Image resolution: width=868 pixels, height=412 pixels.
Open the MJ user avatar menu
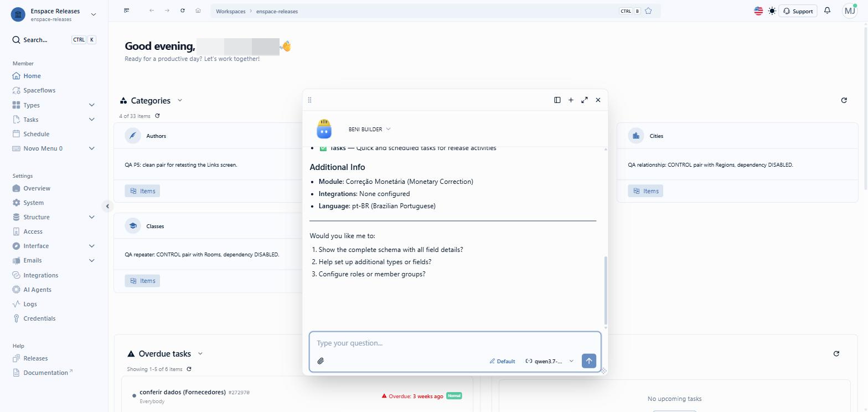click(x=850, y=11)
